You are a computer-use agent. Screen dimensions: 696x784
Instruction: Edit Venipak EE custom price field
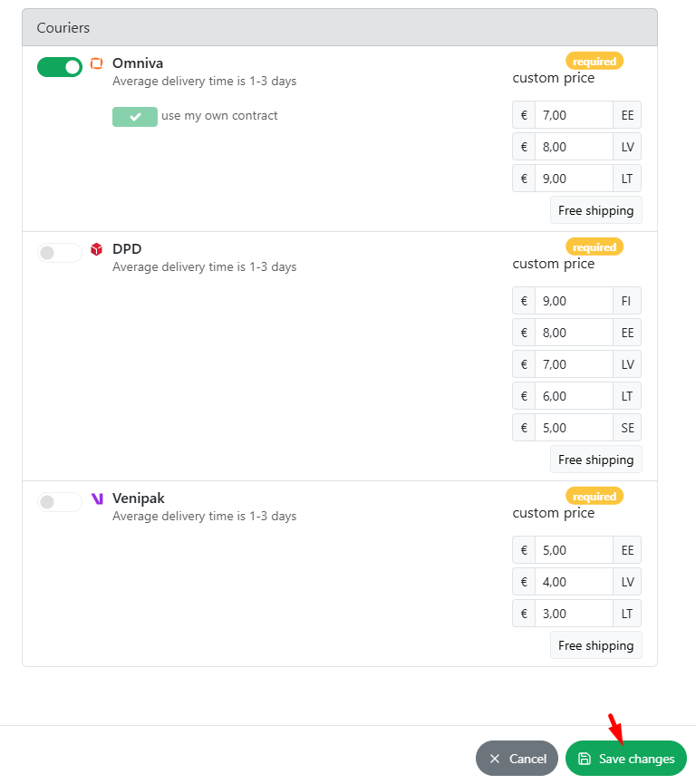tap(574, 550)
